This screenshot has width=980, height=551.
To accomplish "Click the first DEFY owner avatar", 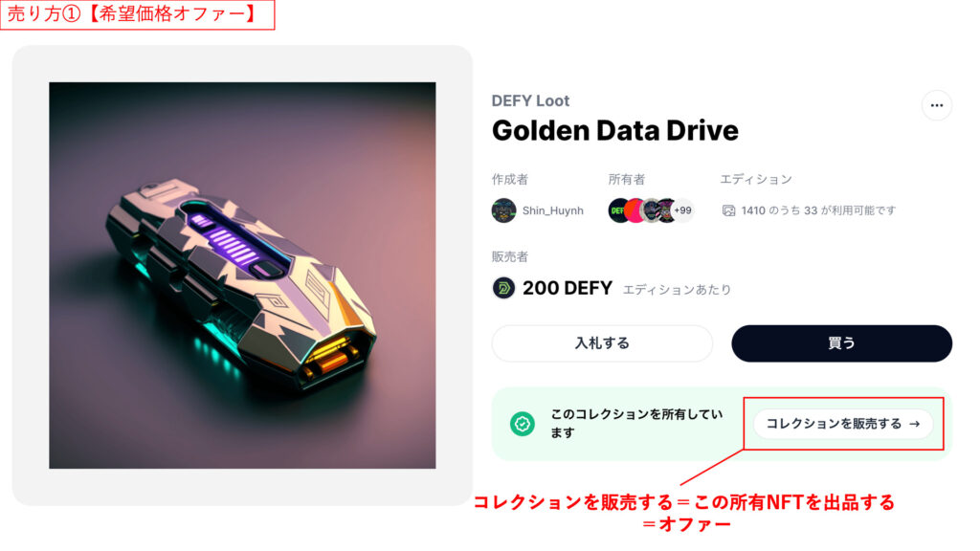I will [618, 210].
